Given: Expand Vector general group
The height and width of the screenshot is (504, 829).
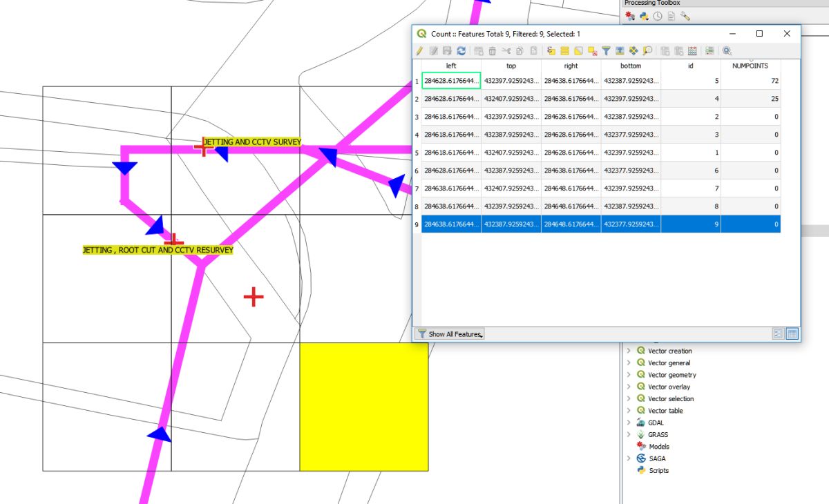Looking at the screenshot, I should [629, 362].
